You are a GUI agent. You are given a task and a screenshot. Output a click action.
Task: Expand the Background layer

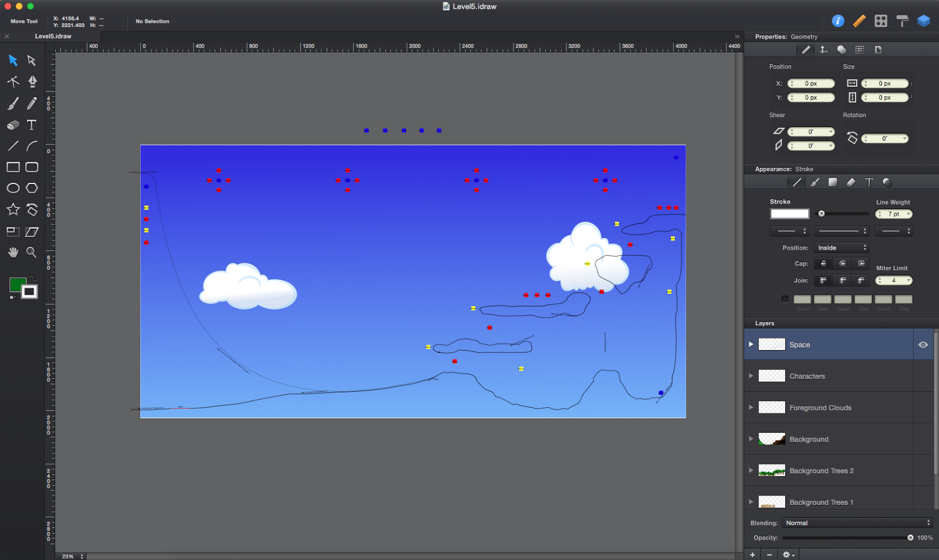point(751,439)
